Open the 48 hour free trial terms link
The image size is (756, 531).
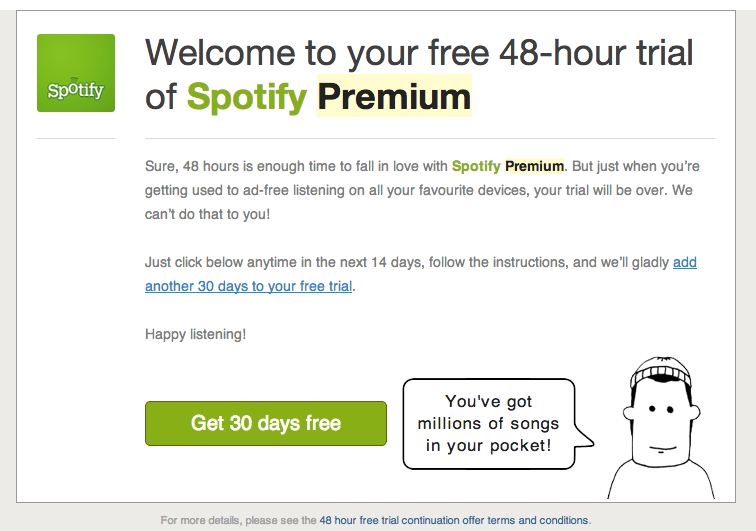point(454,520)
